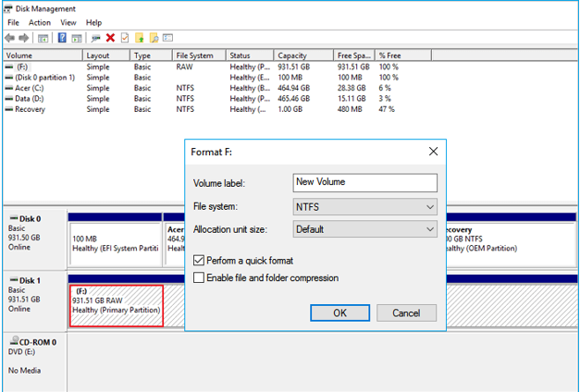
Task: Sort by the Type column header
Action: click(x=152, y=55)
